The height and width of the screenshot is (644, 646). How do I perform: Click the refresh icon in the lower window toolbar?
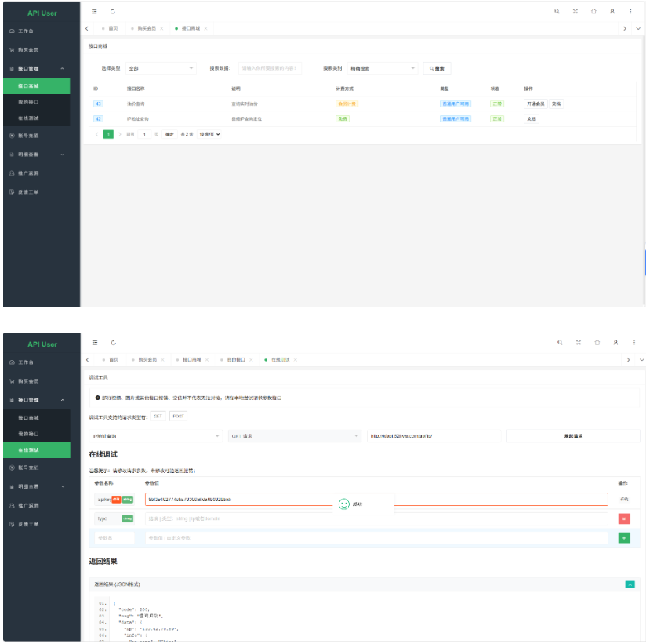[113, 343]
